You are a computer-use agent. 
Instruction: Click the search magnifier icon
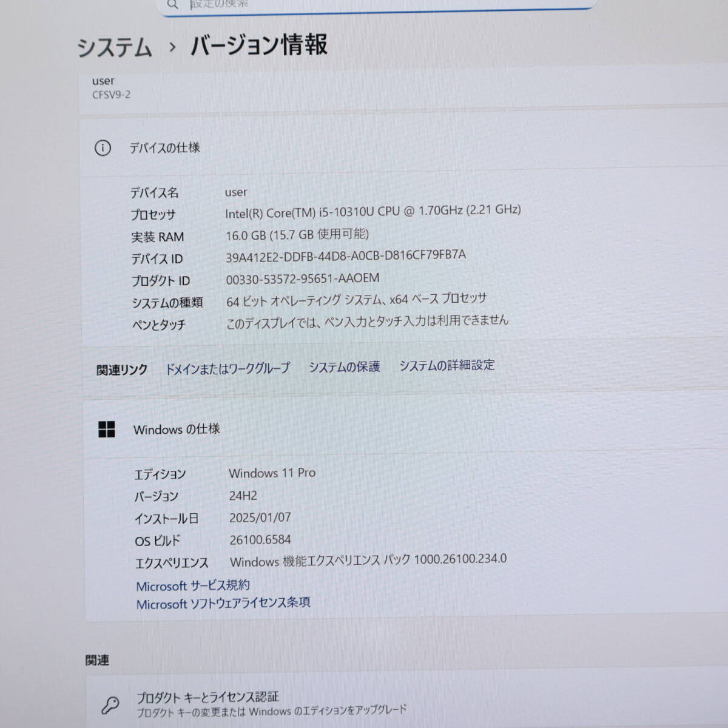pyautogui.click(x=173, y=4)
